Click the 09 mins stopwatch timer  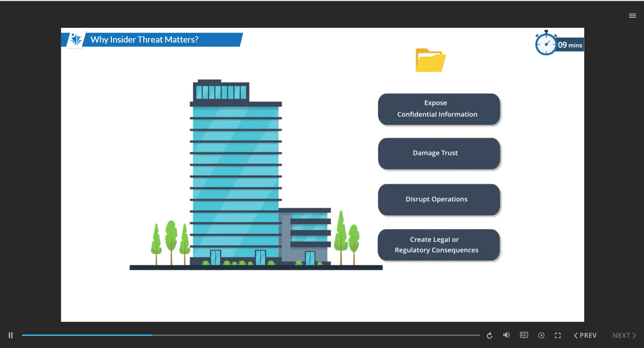coord(559,43)
